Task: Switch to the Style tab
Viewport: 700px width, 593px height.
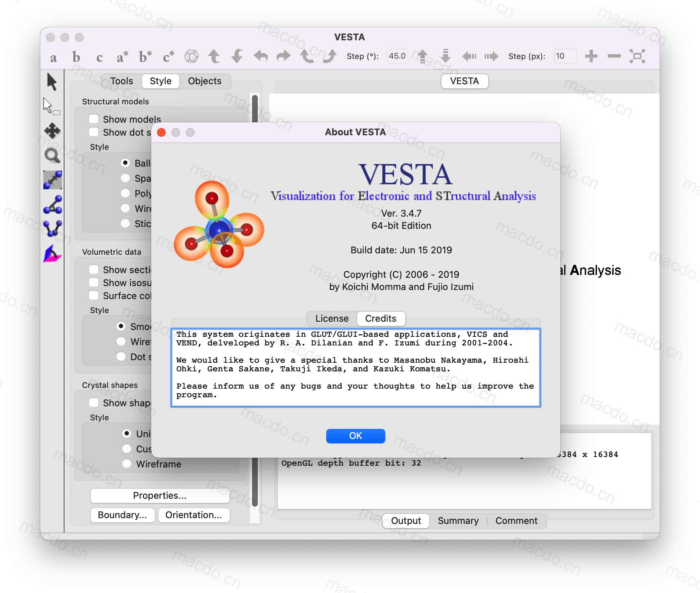Action: tap(161, 81)
